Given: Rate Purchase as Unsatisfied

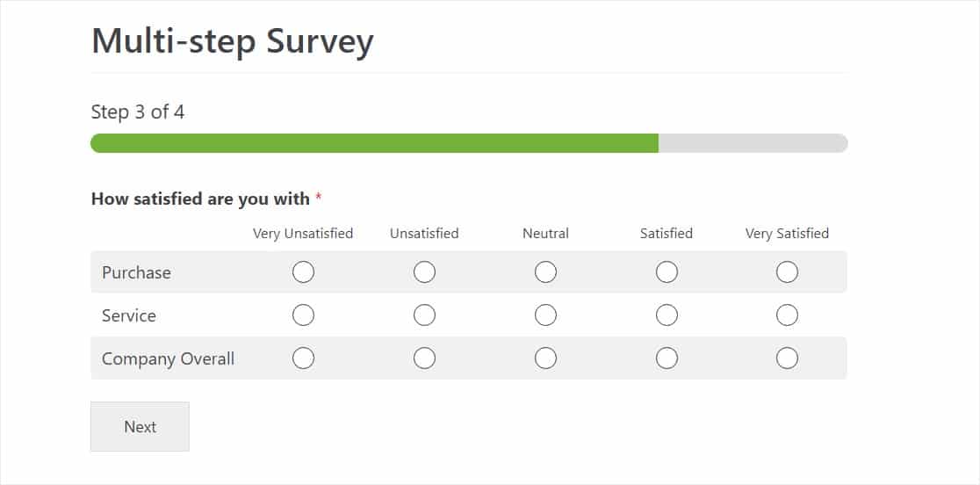Looking at the screenshot, I should [424, 272].
